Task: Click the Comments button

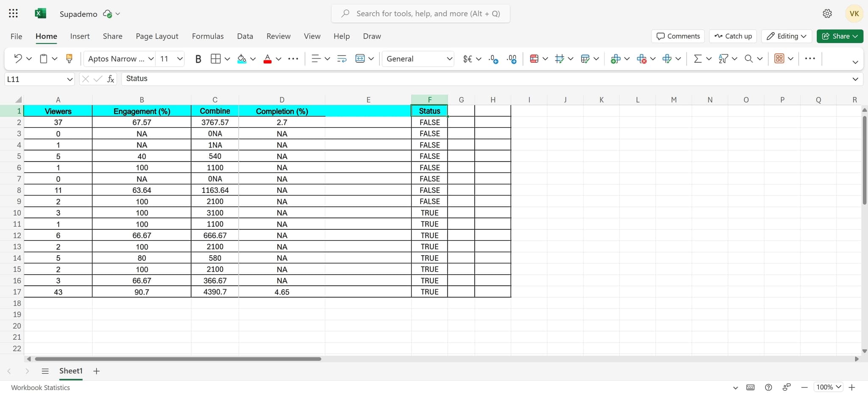Action: coord(677,36)
